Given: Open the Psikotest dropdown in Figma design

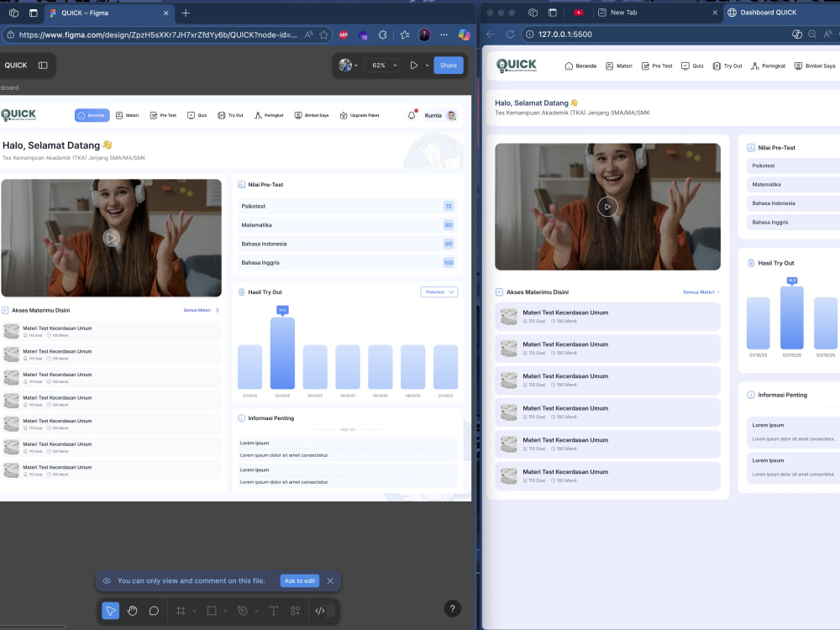Looking at the screenshot, I should pyautogui.click(x=439, y=292).
